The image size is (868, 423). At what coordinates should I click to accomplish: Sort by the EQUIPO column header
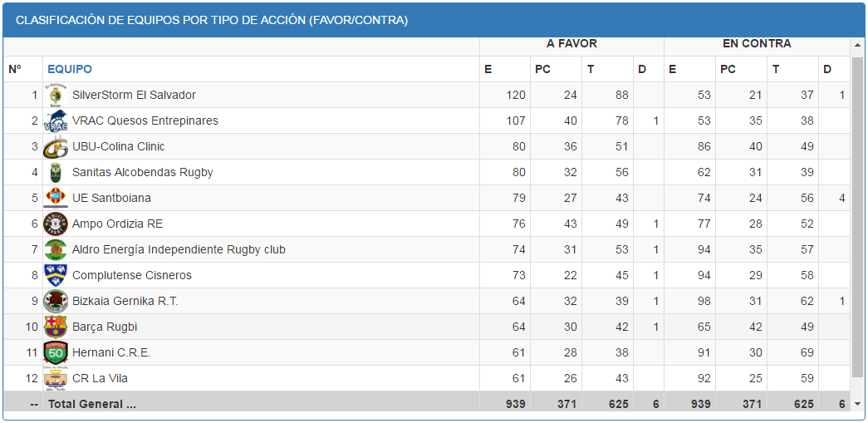pos(70,70)
